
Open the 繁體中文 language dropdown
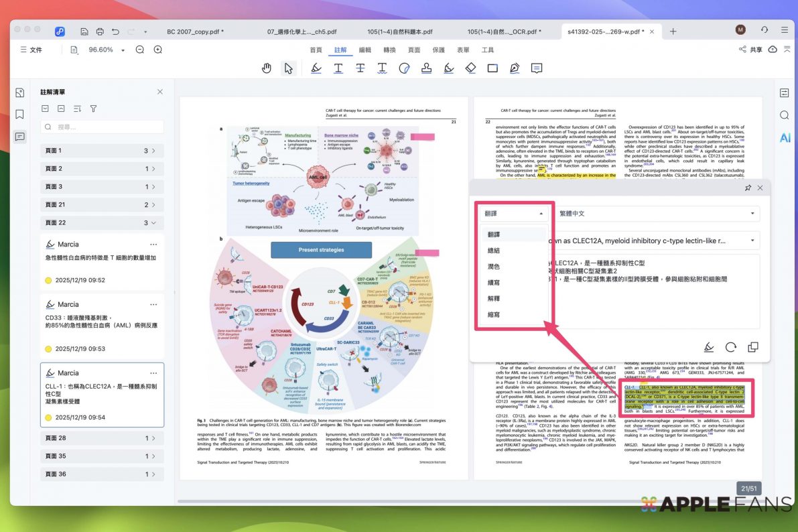657,214
